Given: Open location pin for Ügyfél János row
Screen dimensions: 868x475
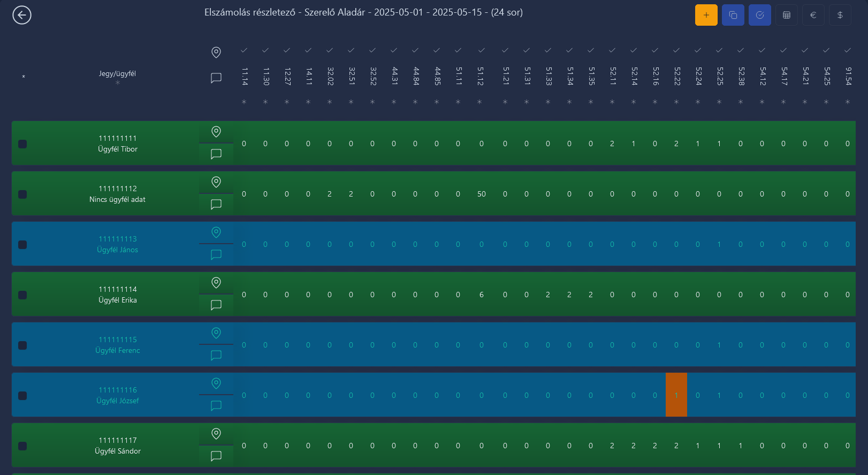Looking at the screenshot, I should pyautogui.click(x=216, y=232).
